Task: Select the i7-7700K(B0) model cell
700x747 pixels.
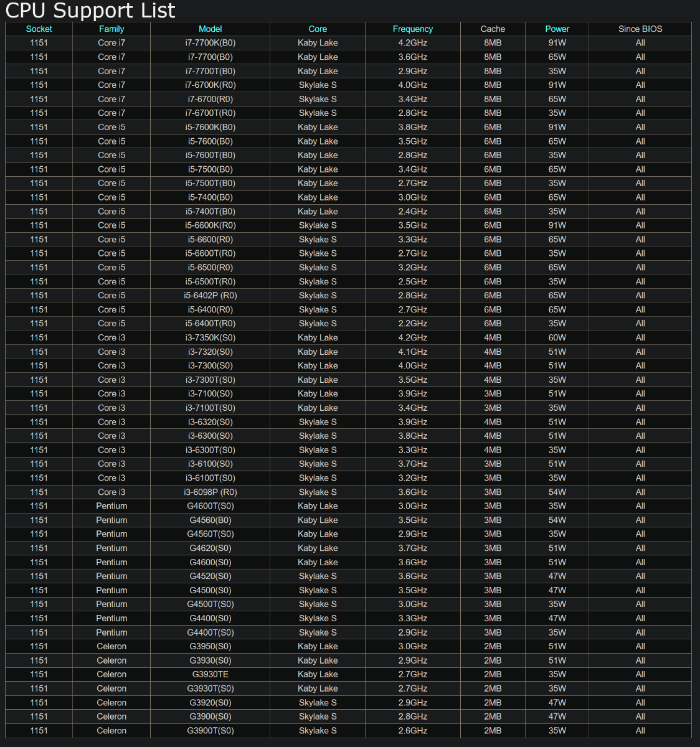Action: pyautogui.click(x=210, y=43)
